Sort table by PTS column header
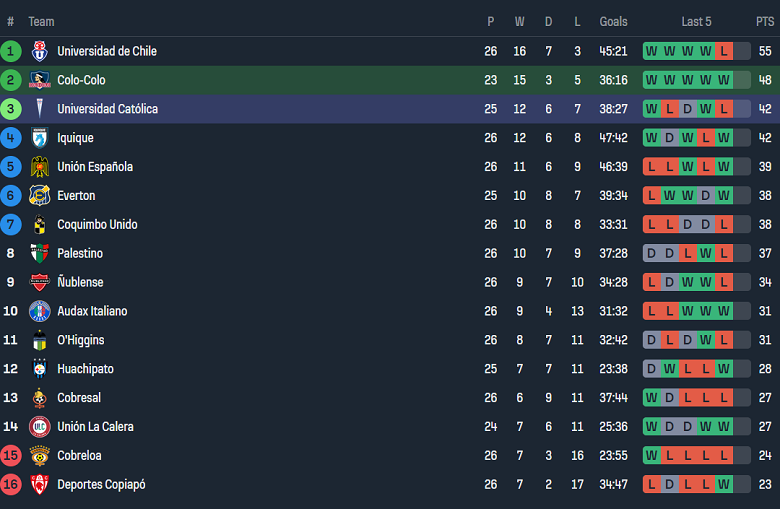Image resolution: width=780 pixels, height=509 pixels. 764,22
